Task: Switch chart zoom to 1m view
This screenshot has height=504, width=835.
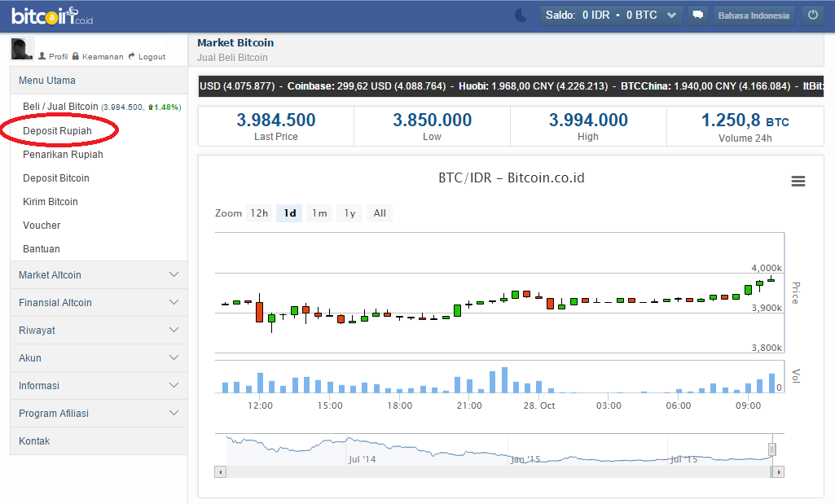Action: click(319, 213)
